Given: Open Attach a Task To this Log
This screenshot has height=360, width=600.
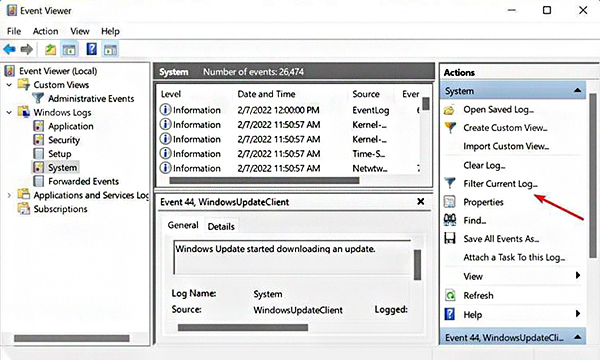Looking at the screenshot, I should 514,257.
